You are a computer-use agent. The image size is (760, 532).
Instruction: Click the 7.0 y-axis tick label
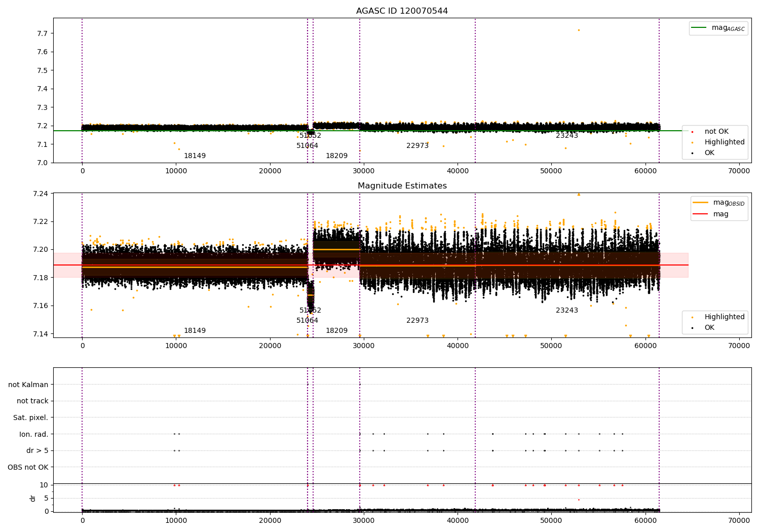(43, 163)
